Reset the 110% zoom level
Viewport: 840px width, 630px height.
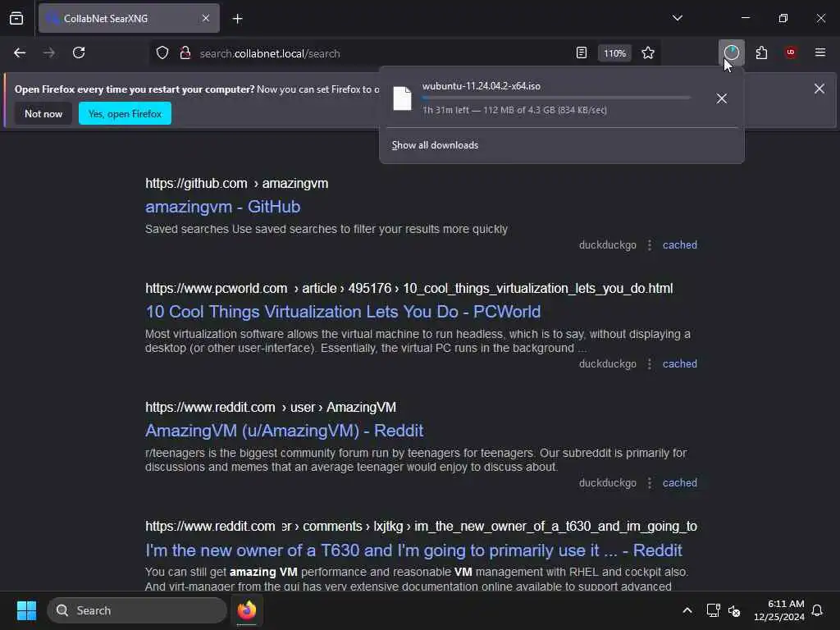coord(614,53)
